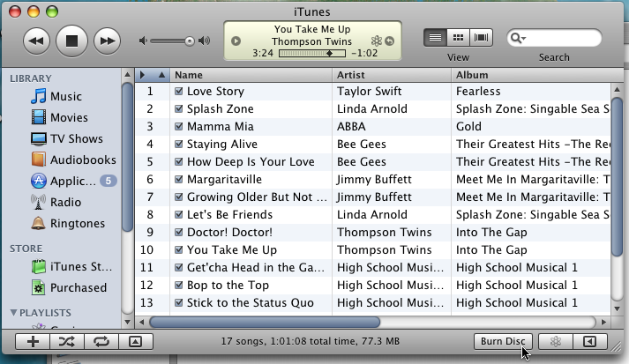
Task: Click the play-order triangle in header
Action: [142, 75]
